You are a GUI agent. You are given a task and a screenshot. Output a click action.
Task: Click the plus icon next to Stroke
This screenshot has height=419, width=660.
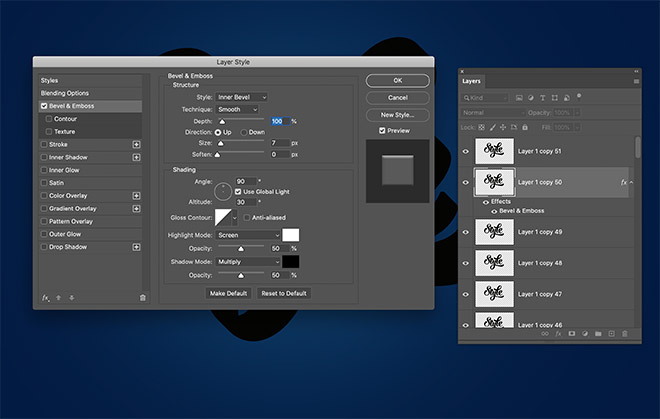[136, 145]
